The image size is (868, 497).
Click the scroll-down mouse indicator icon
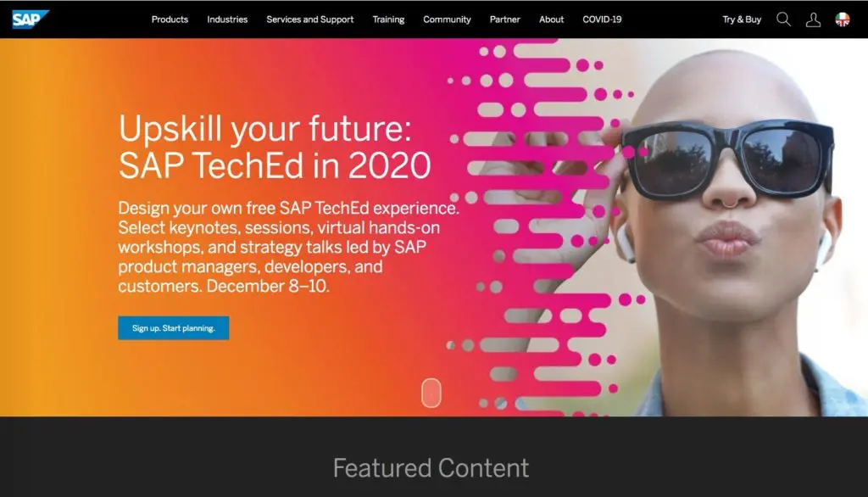(x=431, y=393)
